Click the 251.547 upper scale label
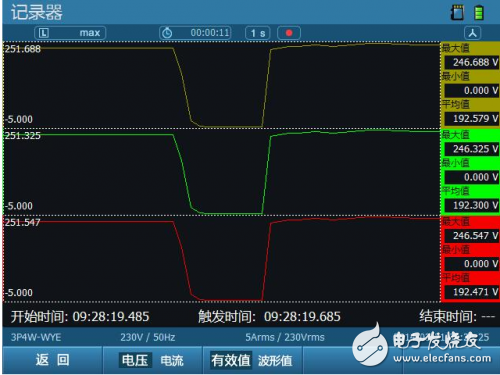Viewport: 500px width, 375px height. [x=22, y=222]
